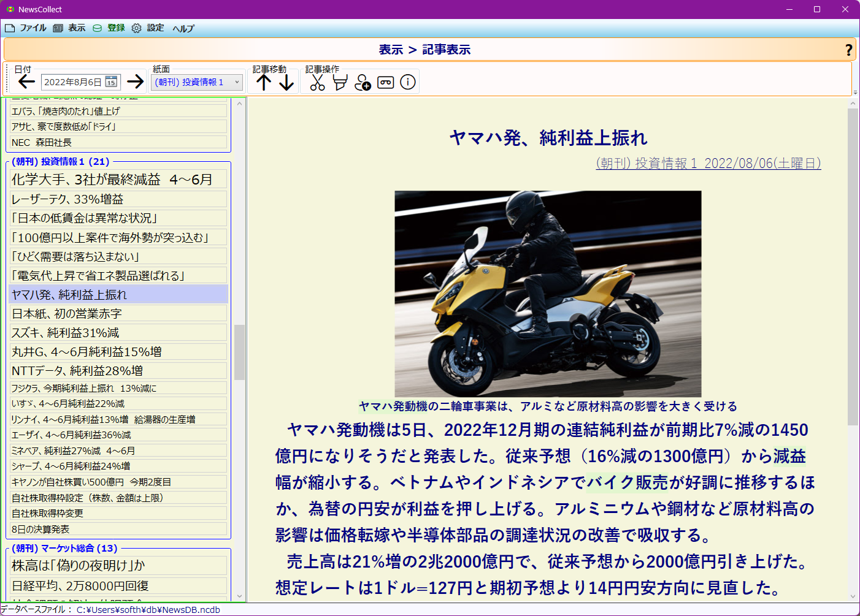Select article 「ひどく需要は落ち込まない」
This screenshot has width=860, height=616.
118,256
